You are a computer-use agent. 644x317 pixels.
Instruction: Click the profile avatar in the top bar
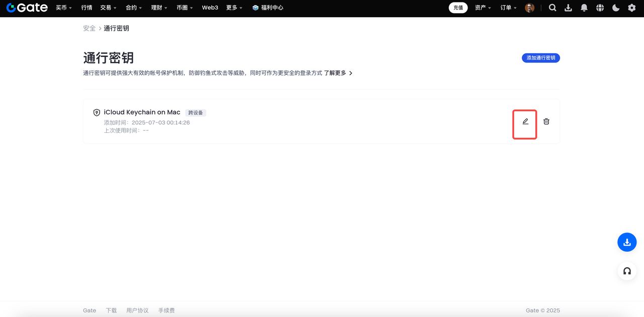[x=530, y=8]
